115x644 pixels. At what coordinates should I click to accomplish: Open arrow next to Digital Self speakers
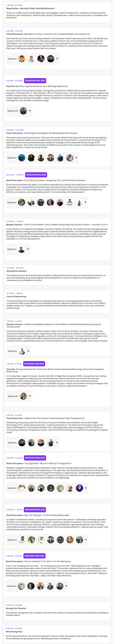coord(86,488)
